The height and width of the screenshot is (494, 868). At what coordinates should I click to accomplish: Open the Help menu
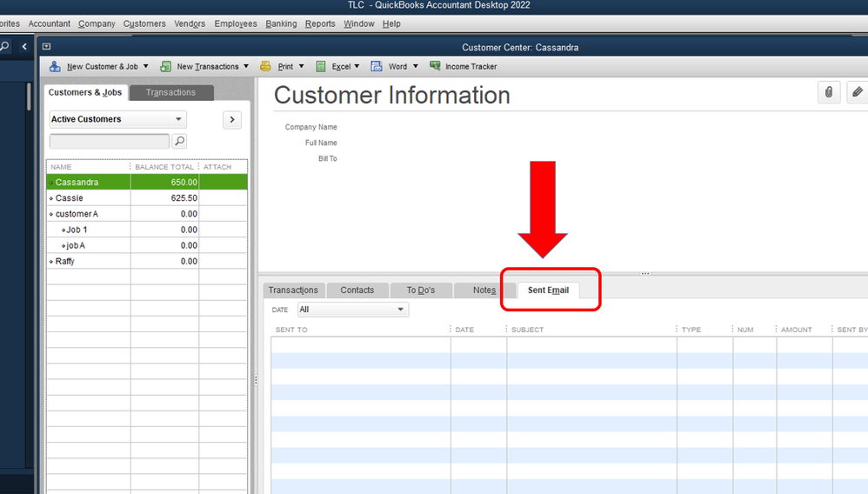391,23
